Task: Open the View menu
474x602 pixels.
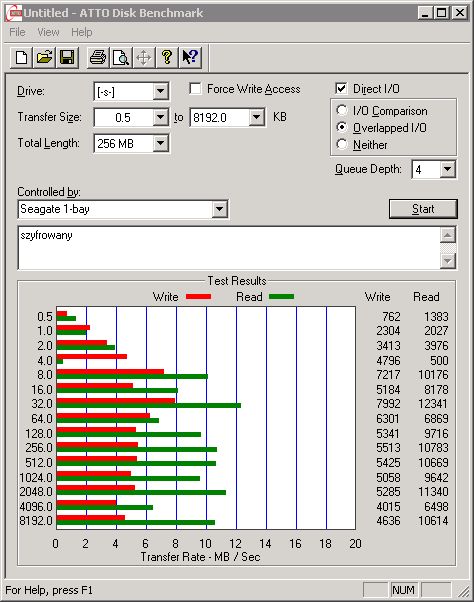Action: click(x=48, y=32)
